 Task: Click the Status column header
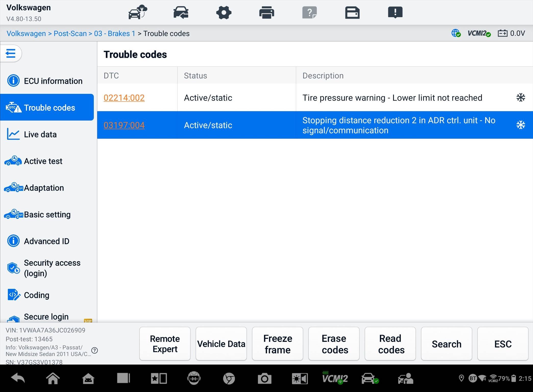click(195, 76)
